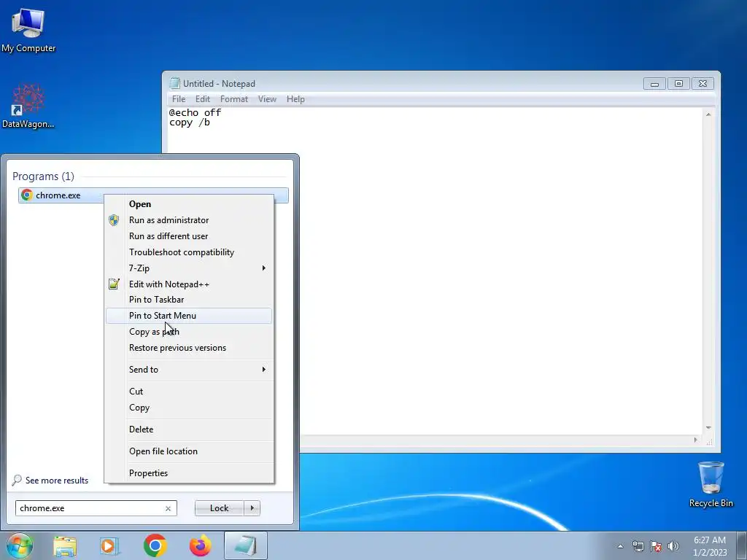Click the Programs (1) heading

[x=43, y=176]
